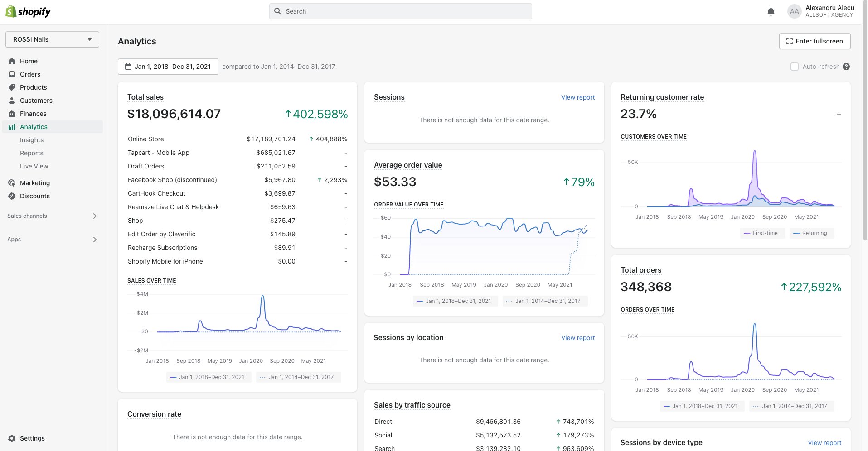Open the ROSSI Nails store dropdown

(x=52, y=39)
